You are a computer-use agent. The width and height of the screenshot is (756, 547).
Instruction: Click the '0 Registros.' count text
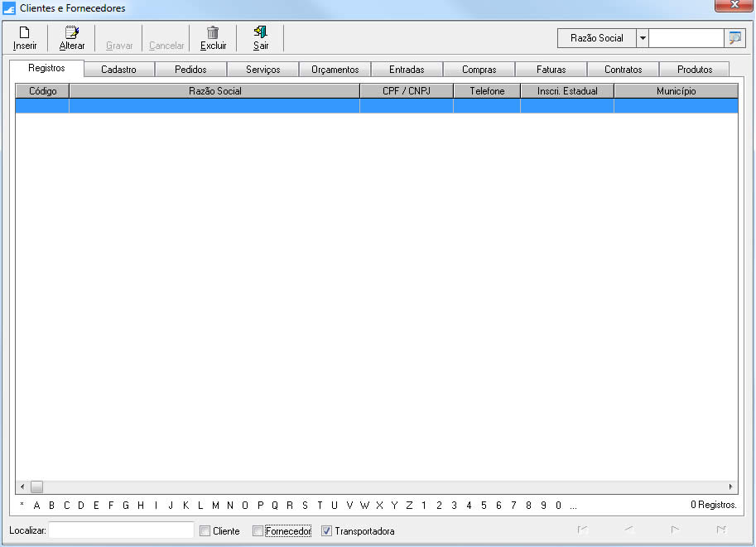714,505
